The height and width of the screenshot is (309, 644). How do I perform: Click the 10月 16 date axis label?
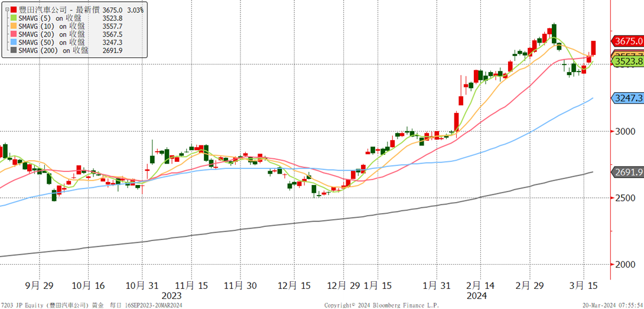[88, 286]
